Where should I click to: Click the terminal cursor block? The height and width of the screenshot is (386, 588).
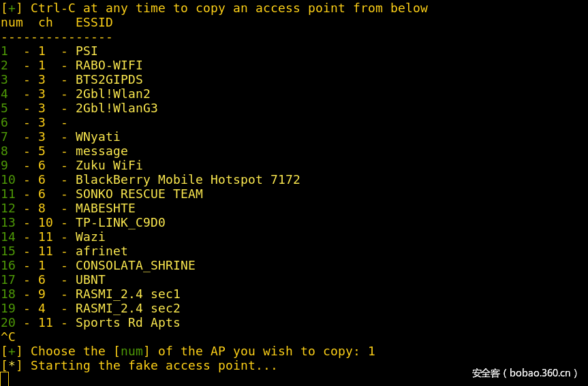pos(4,379)
